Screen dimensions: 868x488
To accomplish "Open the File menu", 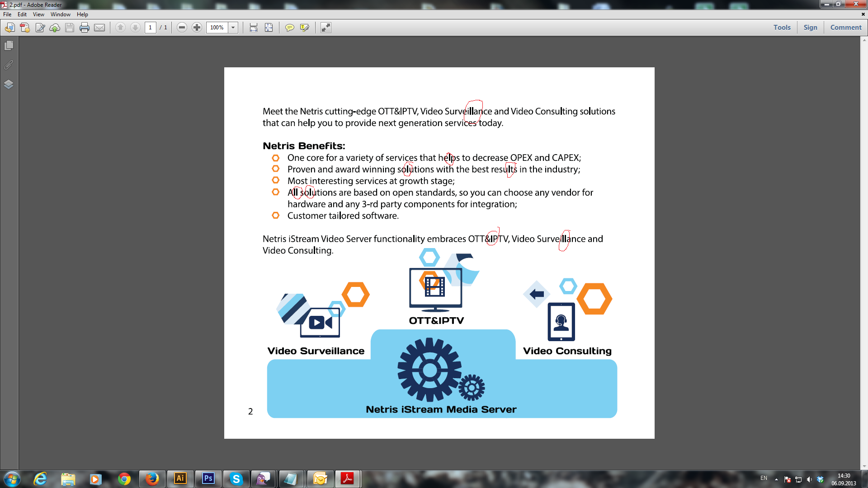I will click(x=7, y=14).
